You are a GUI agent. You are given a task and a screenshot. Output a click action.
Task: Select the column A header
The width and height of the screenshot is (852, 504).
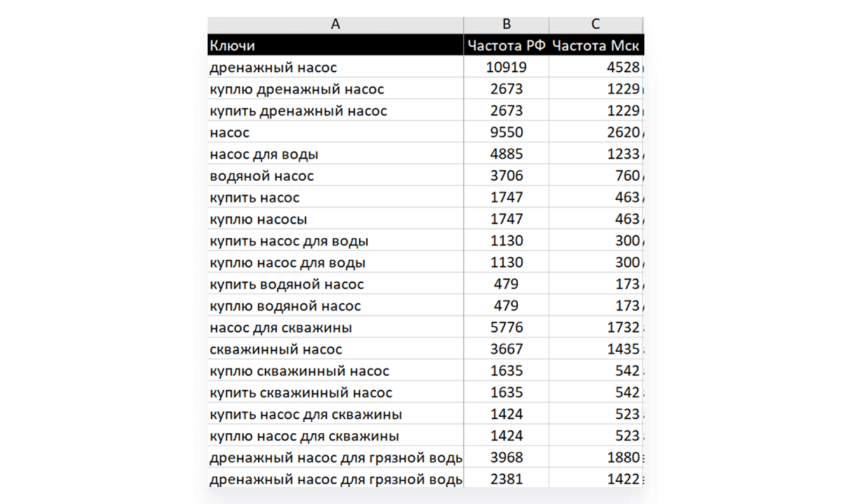[336, 24]
